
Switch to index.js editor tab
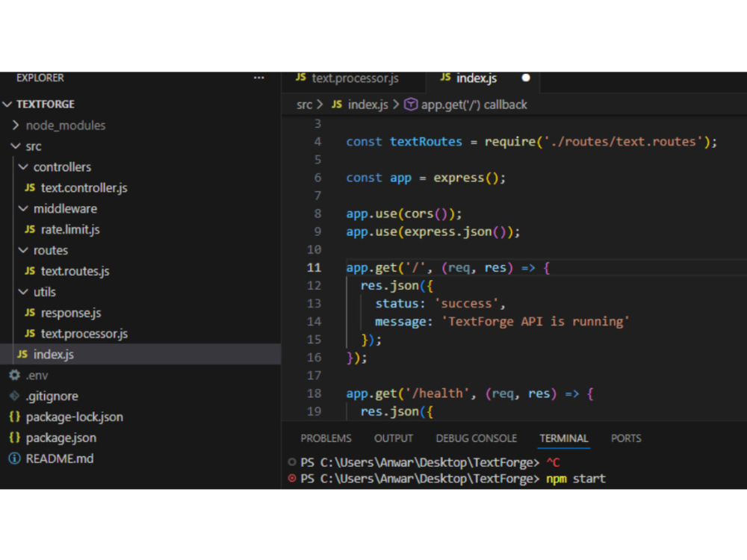[483, 78]
